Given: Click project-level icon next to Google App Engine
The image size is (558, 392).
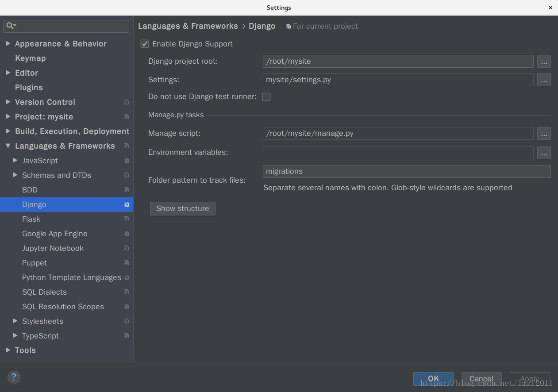Looking at the screenshot, I should (x=127, y=234).
